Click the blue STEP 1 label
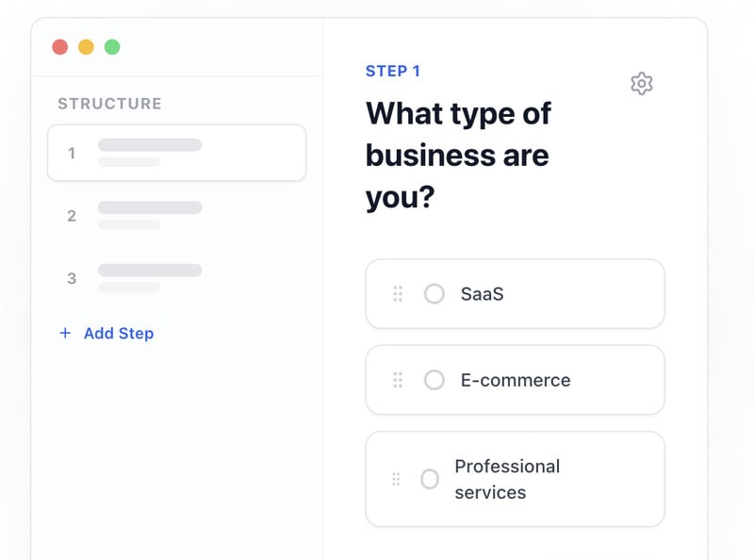Viewport: 754px width, 560px height. pos(393,71)
